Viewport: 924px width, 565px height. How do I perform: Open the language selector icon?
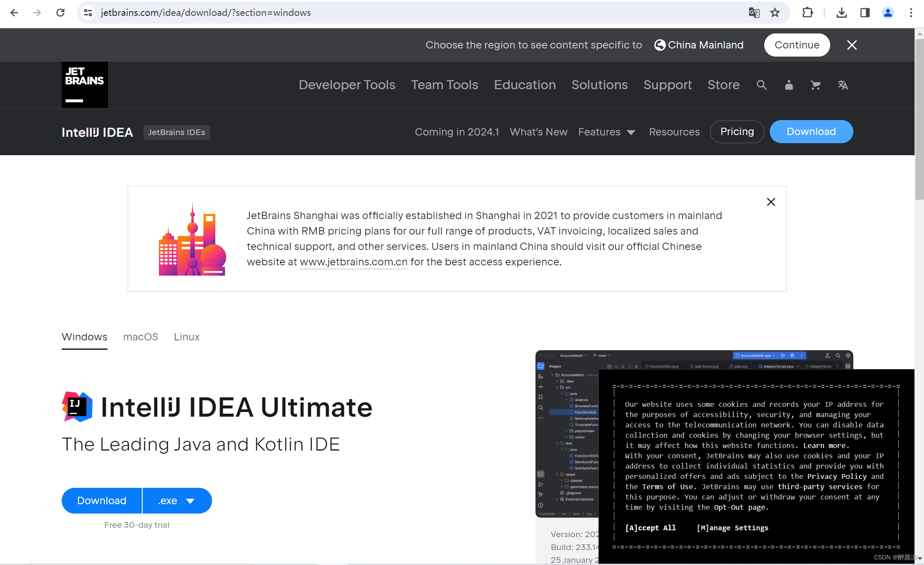pyautogui.click(x=843, y=85)
